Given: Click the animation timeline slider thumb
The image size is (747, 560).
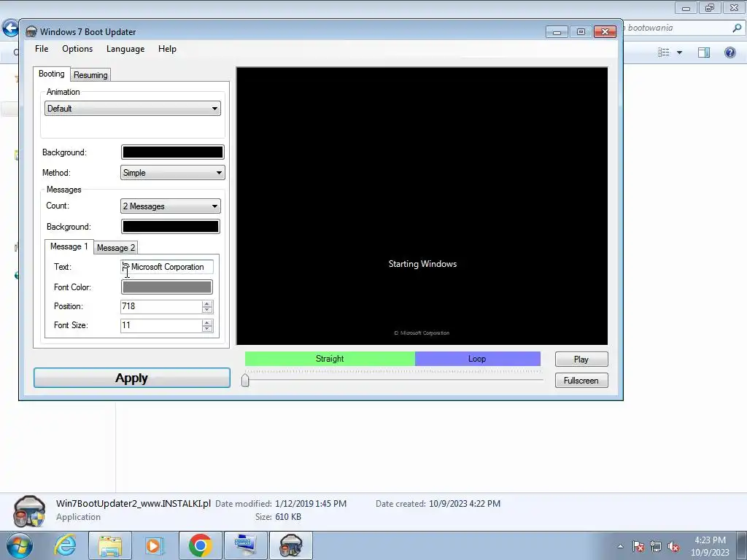Looking at the screenshot, I should [x=245, y=380].
